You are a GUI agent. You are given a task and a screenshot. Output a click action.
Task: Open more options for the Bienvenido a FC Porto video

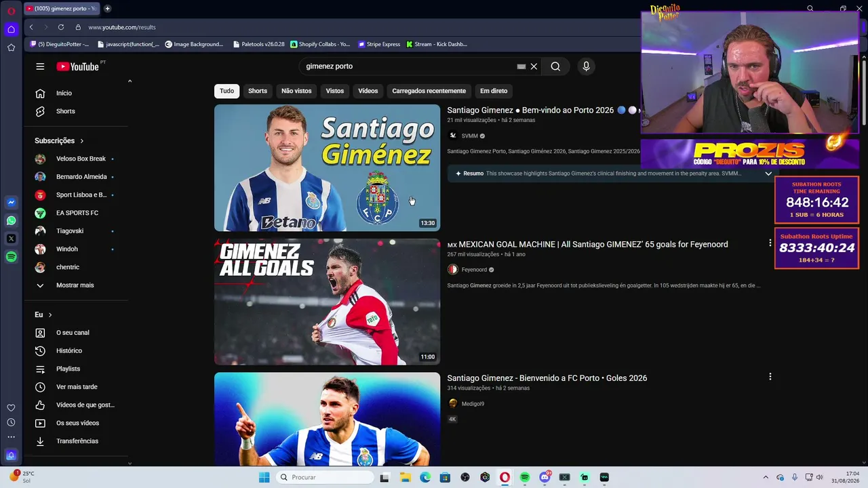[x=770, y=377]
